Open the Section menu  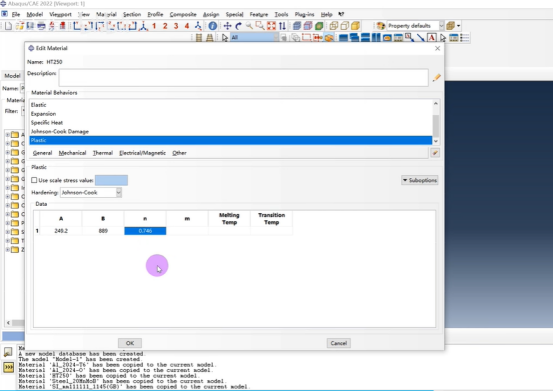pos(132,14)
